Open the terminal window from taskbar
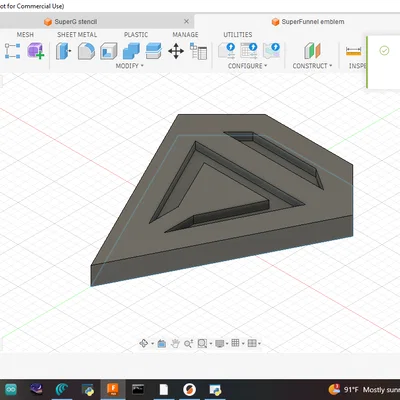 tap(138, 389)
